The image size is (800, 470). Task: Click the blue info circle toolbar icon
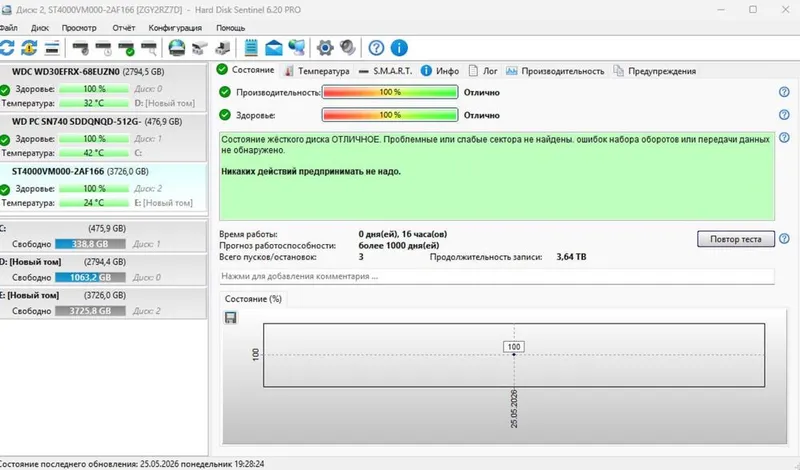coord(399,48)
